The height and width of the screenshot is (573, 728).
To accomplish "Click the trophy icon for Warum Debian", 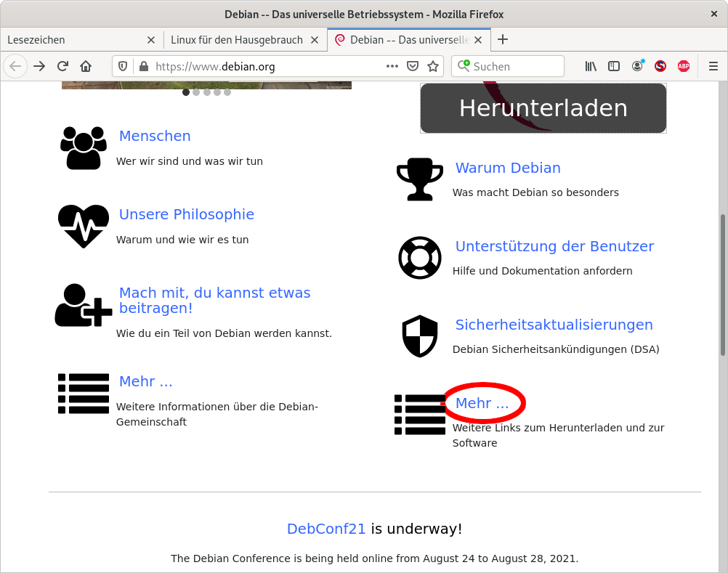I will pyautogui.click(x=420, y=179).
